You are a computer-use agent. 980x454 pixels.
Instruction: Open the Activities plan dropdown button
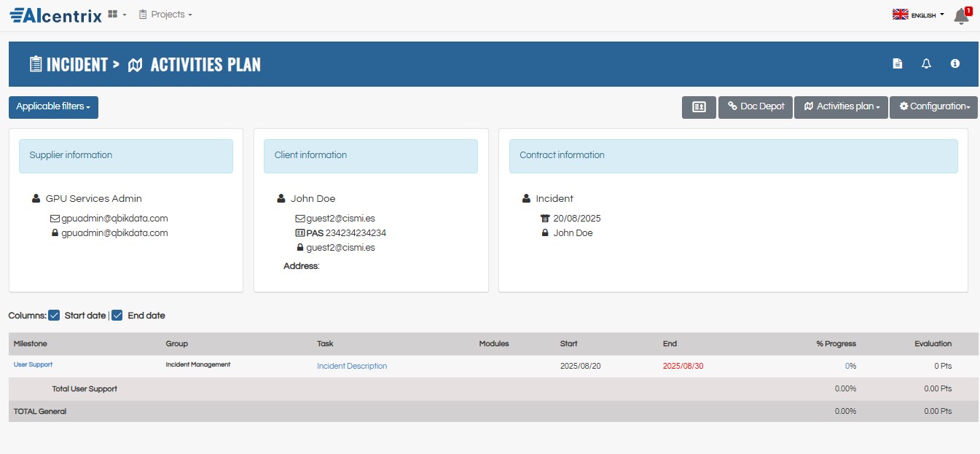click(841, 107)
